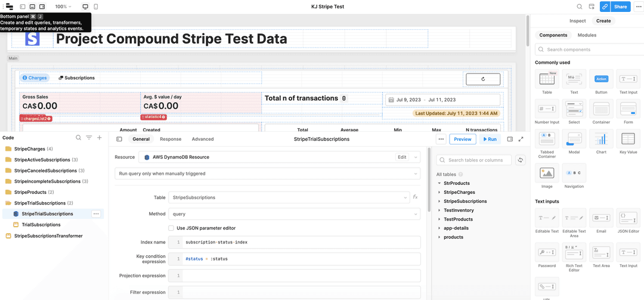
Task: Select the Rich Text Editor component icon
Action: (574, 252)
